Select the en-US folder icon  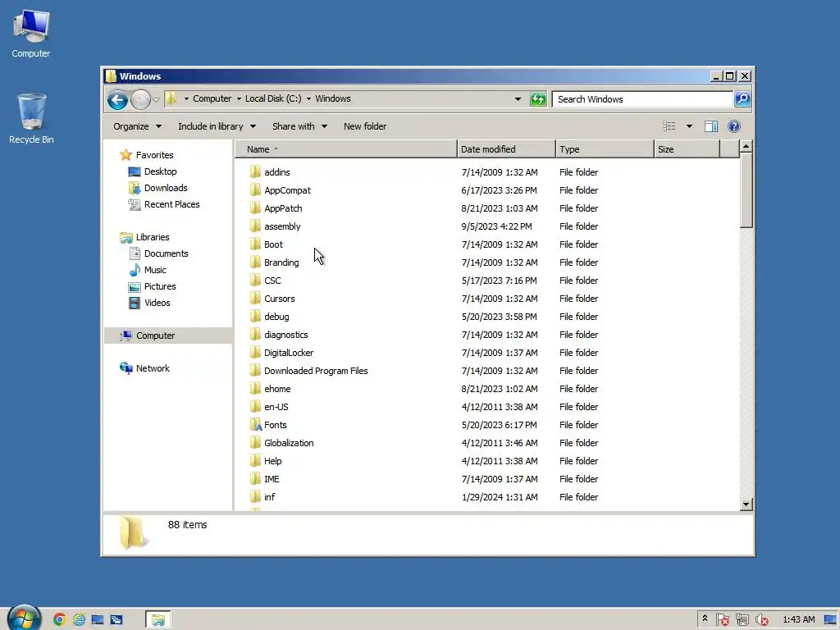coord(256,407)
